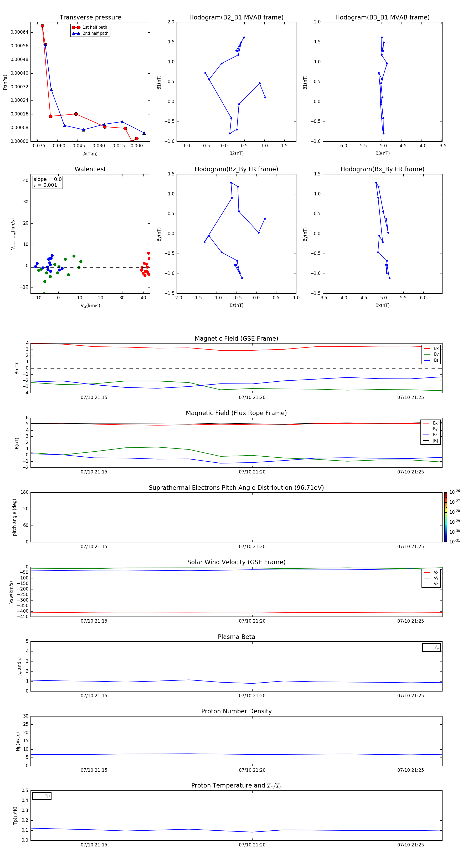
Task: Click the "Transverse pressure" plot title
Action: point(90,18)
